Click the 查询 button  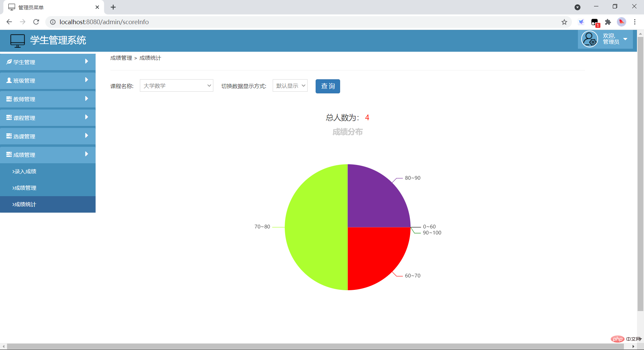click(328, 86)
